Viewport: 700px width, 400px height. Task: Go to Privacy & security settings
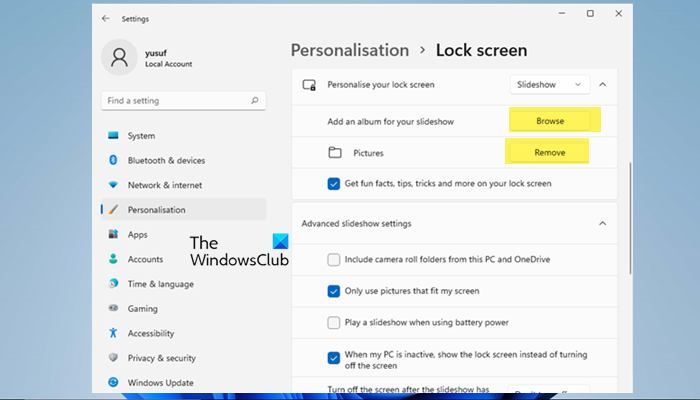click(x=161, y=358)
